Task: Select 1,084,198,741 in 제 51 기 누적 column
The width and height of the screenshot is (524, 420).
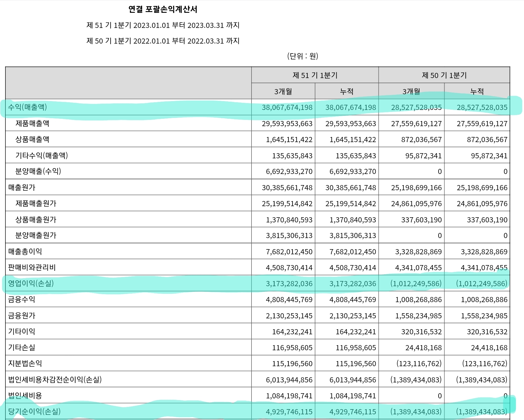Action: point(353,396)
